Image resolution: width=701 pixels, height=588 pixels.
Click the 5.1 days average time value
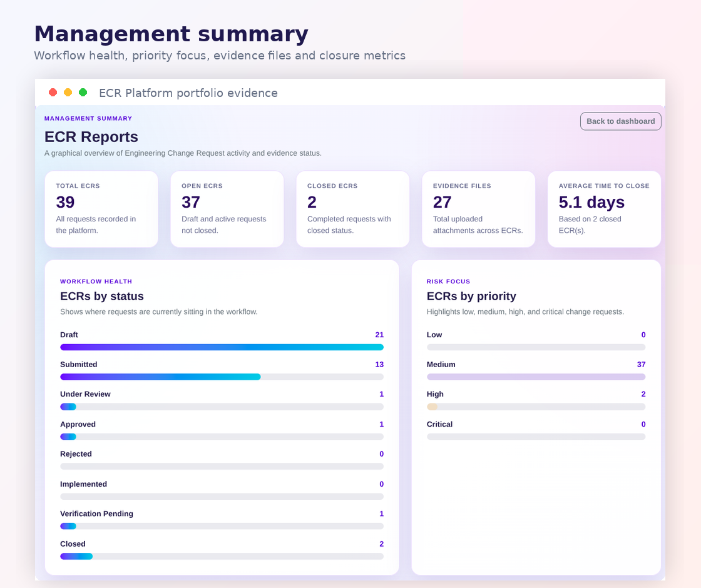click(591, 203)
